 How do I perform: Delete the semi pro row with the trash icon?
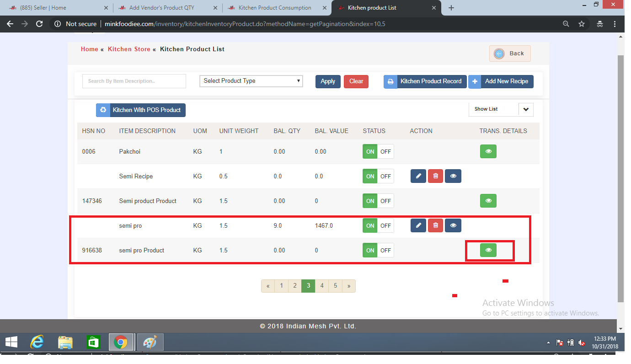click(x=435, y=225)
